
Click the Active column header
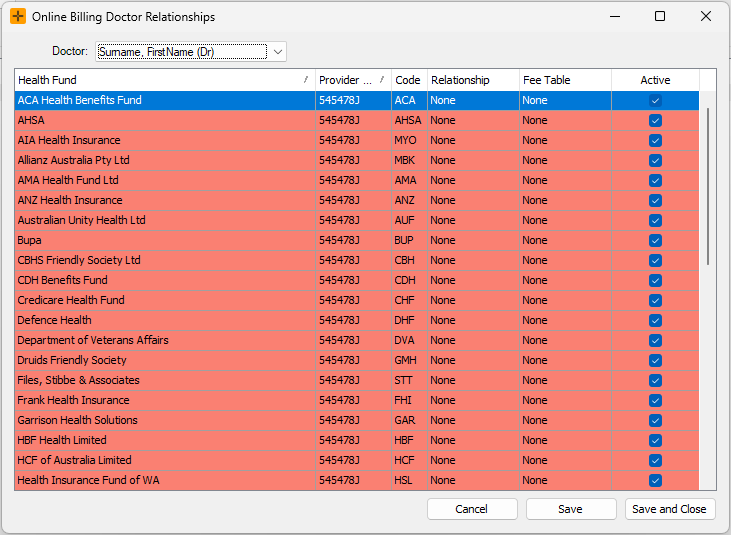click(655, 80)
